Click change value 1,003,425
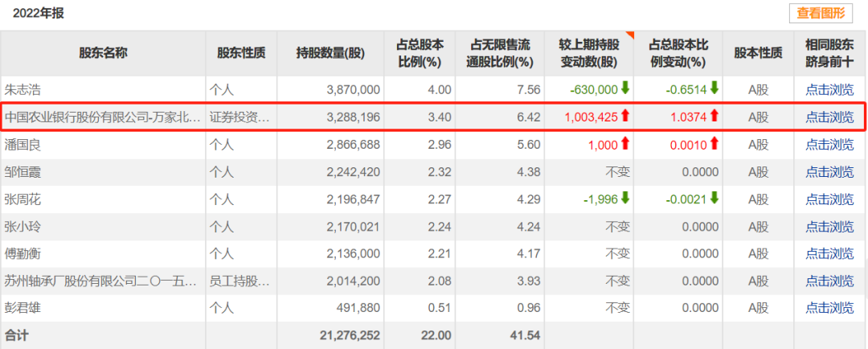The width and height of the screenshot is (868, 349). (591, 117)
